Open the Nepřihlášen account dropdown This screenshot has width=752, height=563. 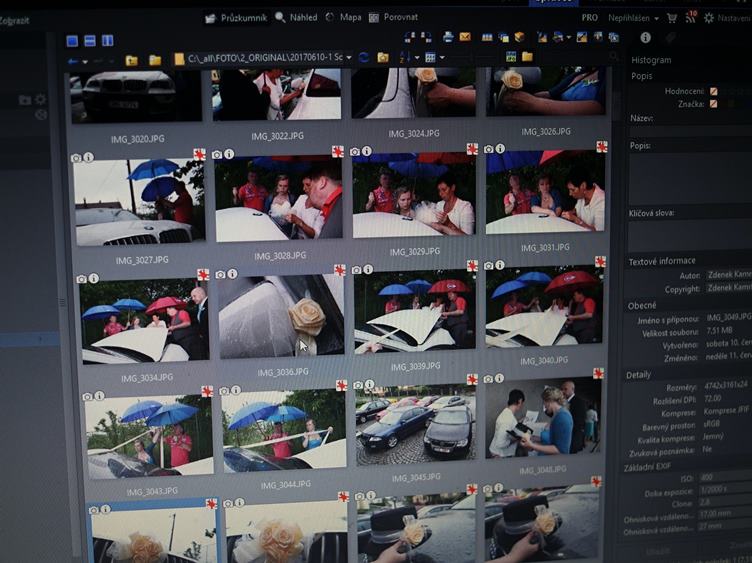[633, 18]
